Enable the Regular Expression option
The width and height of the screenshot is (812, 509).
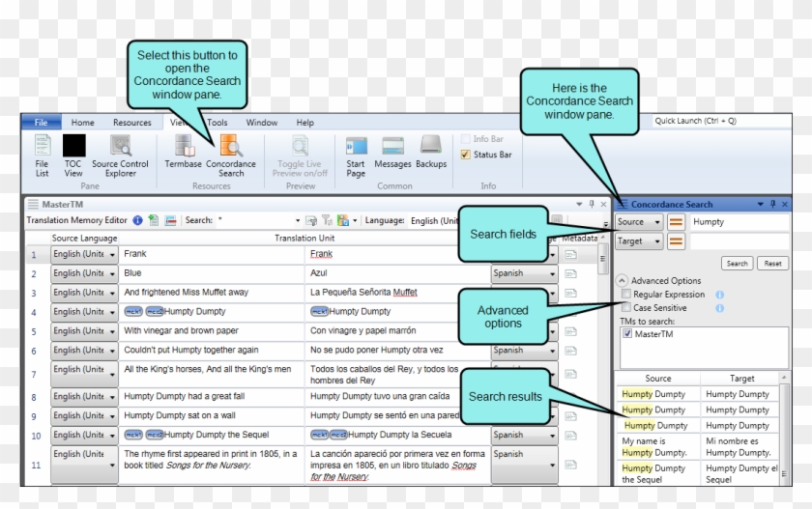626,294
